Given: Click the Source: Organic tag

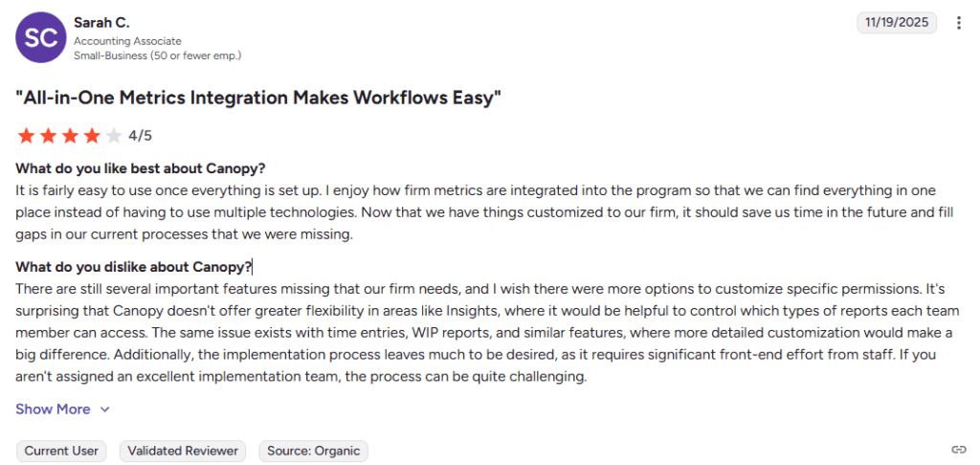Looking at the screenshot, I should coord(313,451).
